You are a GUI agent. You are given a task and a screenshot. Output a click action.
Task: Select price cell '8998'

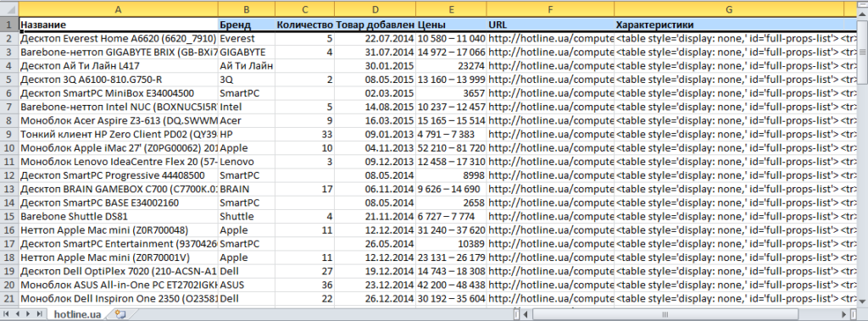click(x=451, y=174)
